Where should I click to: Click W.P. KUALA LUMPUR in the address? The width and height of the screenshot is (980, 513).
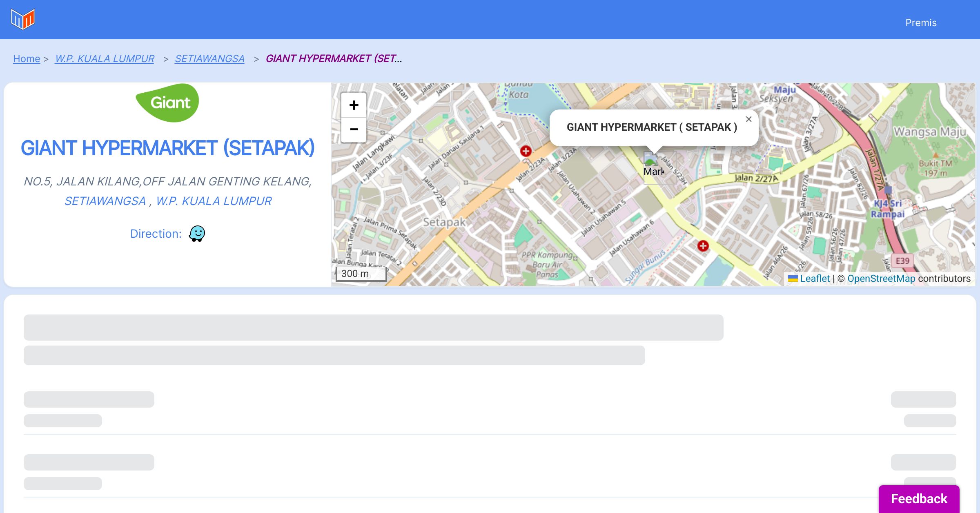[x=214, y=201]
